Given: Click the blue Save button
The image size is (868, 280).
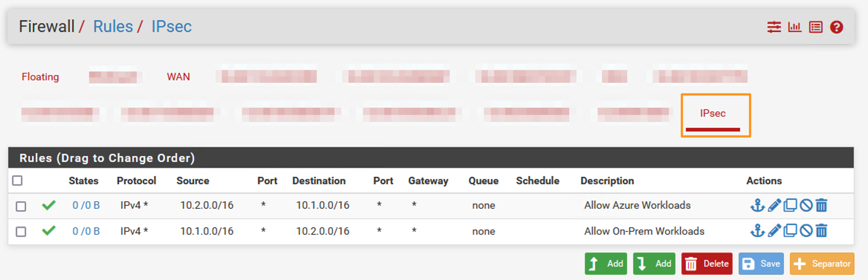Looking at the screenshot, I should click(761, 264).
